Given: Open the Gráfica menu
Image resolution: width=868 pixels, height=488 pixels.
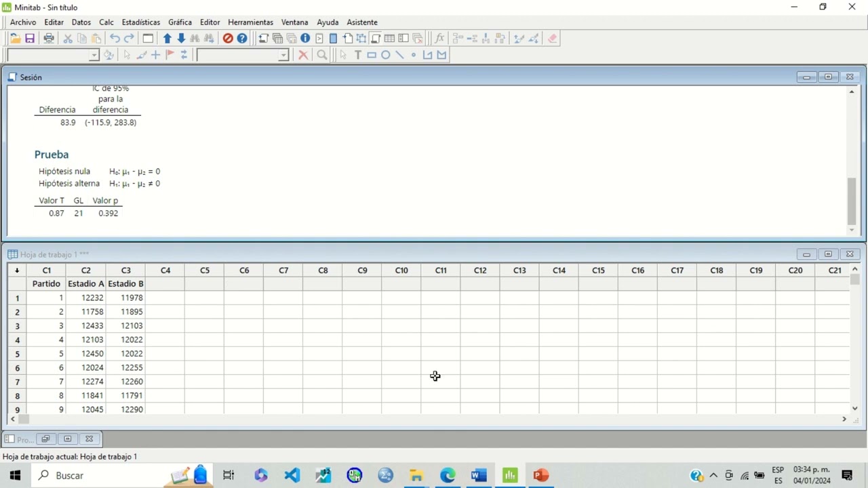Looking at the screenshot, I should pyautogui.click(x=180, y=22).
